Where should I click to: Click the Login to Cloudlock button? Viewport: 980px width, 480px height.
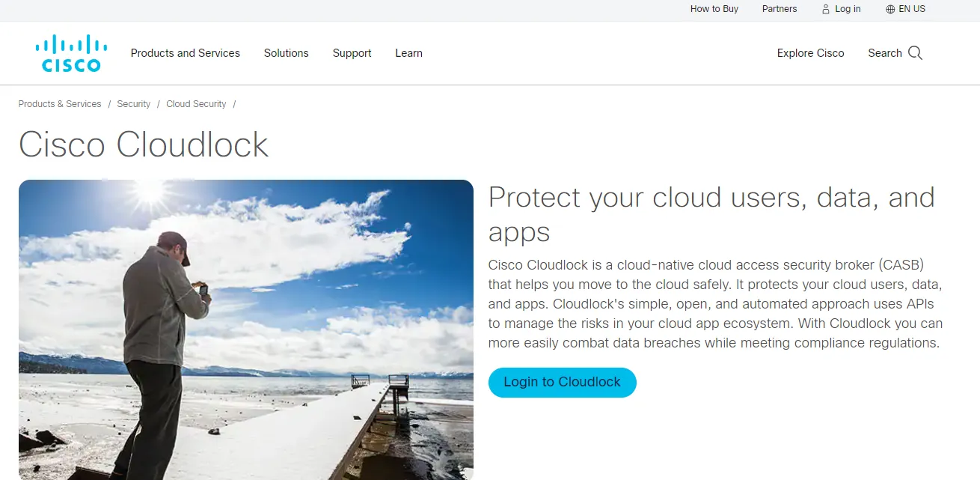click(563, 382)
